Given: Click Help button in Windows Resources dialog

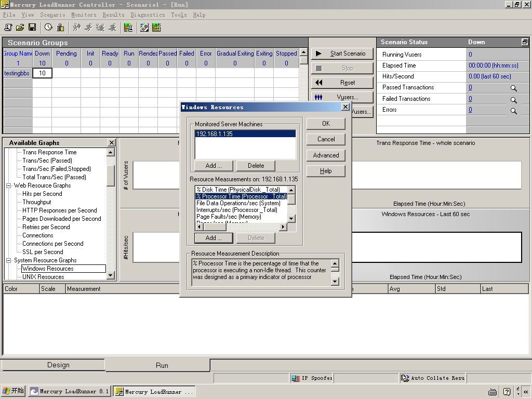Looking at the screenshot, I should point(326,170).
